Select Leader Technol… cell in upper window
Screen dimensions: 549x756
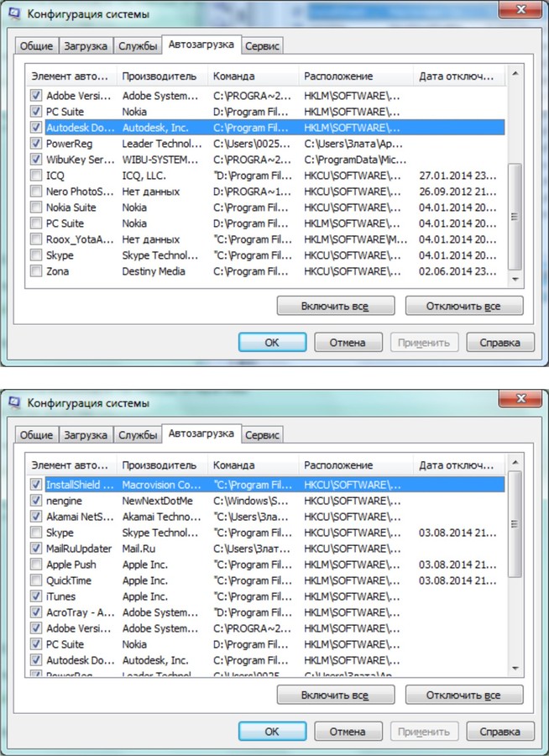point(162,144)
